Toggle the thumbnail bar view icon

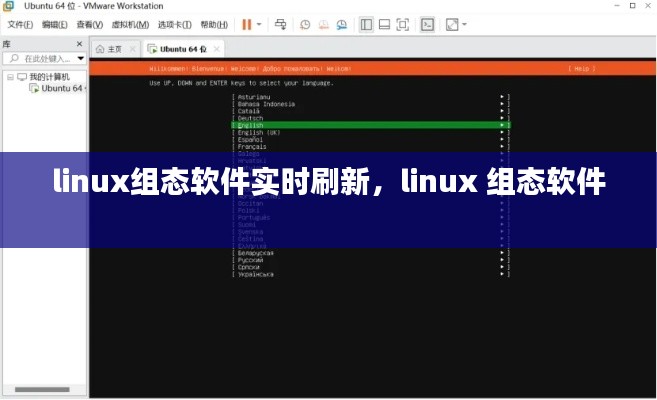384,24
